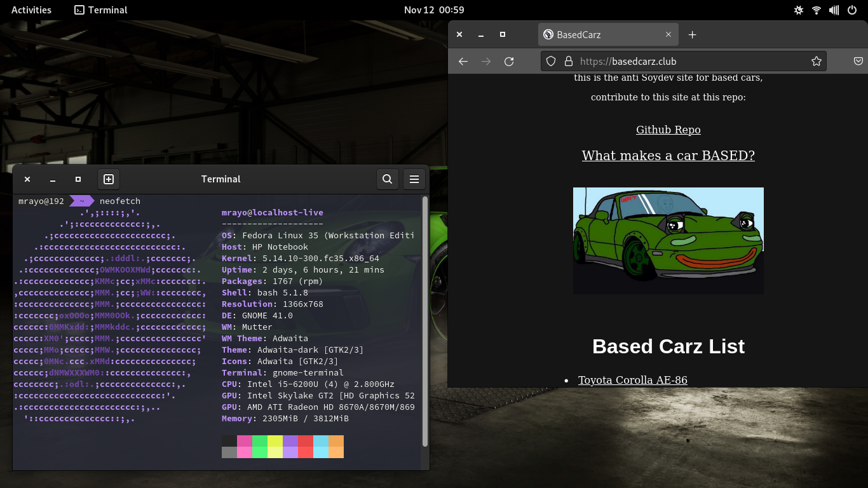The height and width of the screenshot is (488, 868).
Task: Click the "Based Carz List" heading
Action: pos(668,346)
